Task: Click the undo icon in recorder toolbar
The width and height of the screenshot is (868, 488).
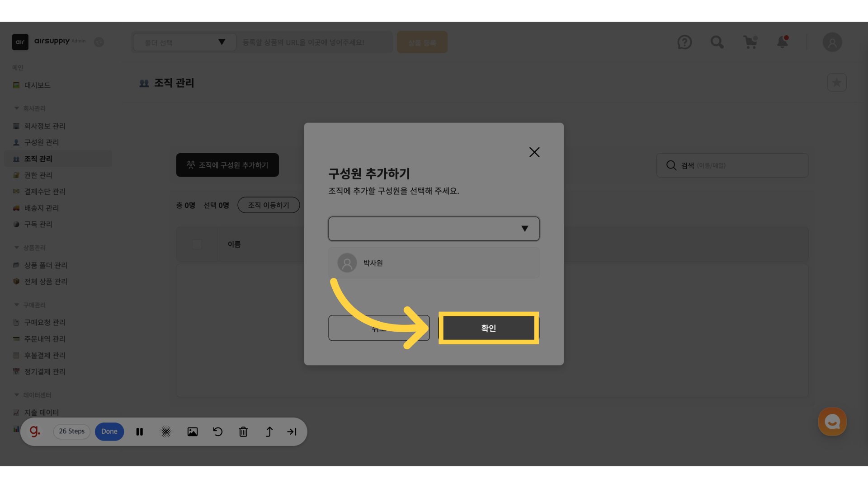Action: [x=218, y=432]
